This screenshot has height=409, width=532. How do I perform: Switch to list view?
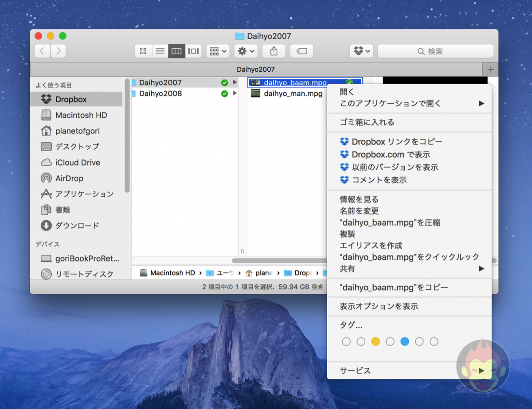(160, 51)
